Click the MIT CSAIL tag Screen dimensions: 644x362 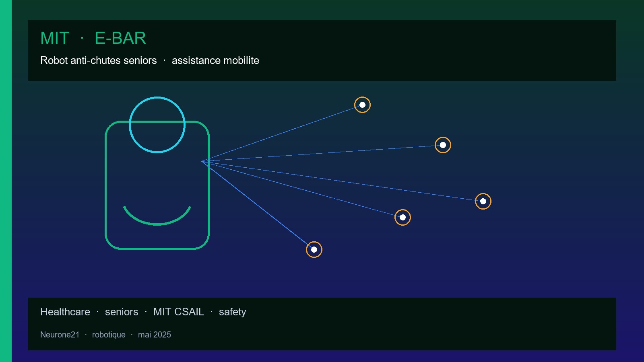point(179,312)
